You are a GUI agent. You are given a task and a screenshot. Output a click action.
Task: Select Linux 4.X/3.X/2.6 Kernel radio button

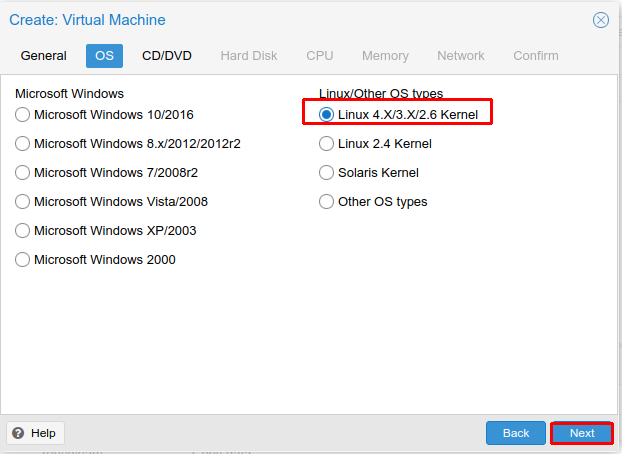pos(326,115)
